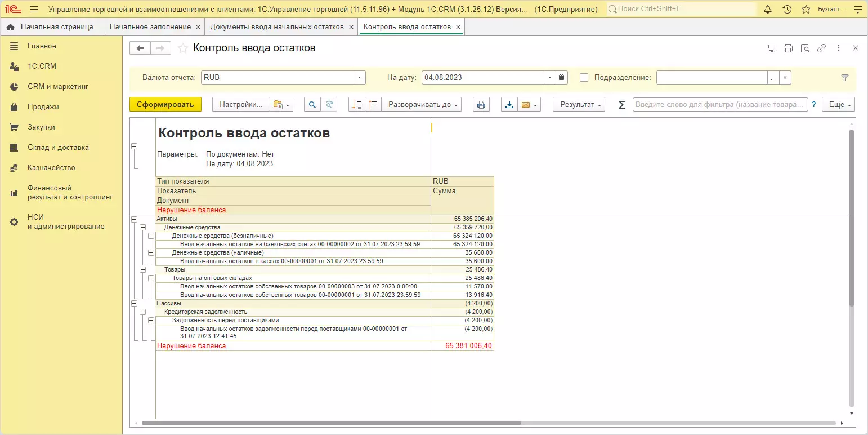Collapse the Денежные средства (наличные) group
Screen dimensions: 868x435
(151, 253)
